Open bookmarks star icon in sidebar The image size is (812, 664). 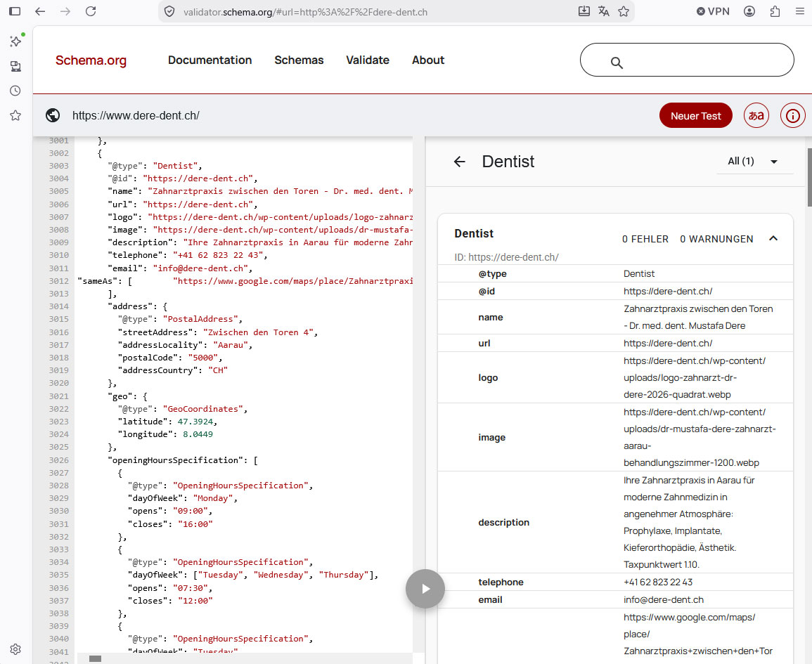[15, 115]
